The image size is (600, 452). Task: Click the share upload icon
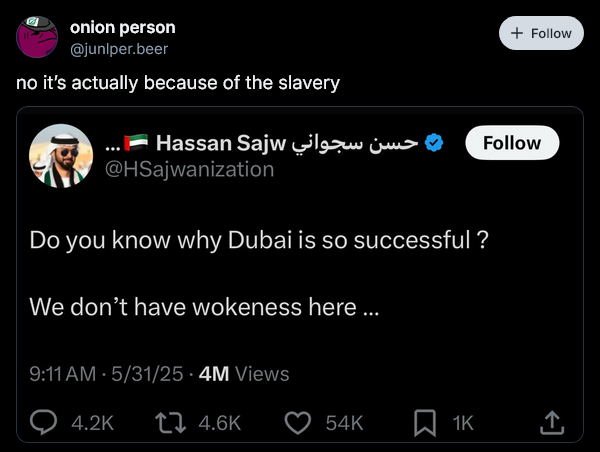(x=552, y=423)
